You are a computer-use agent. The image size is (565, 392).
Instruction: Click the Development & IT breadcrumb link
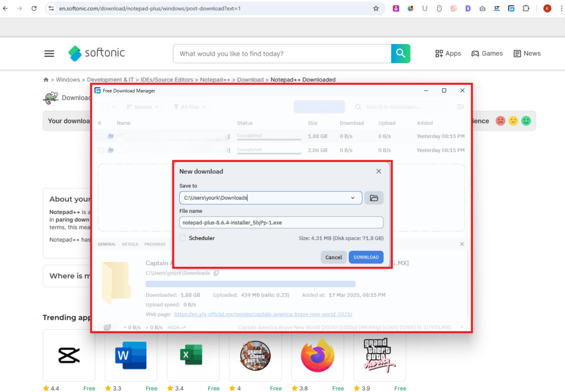click(x=110, y=79)
